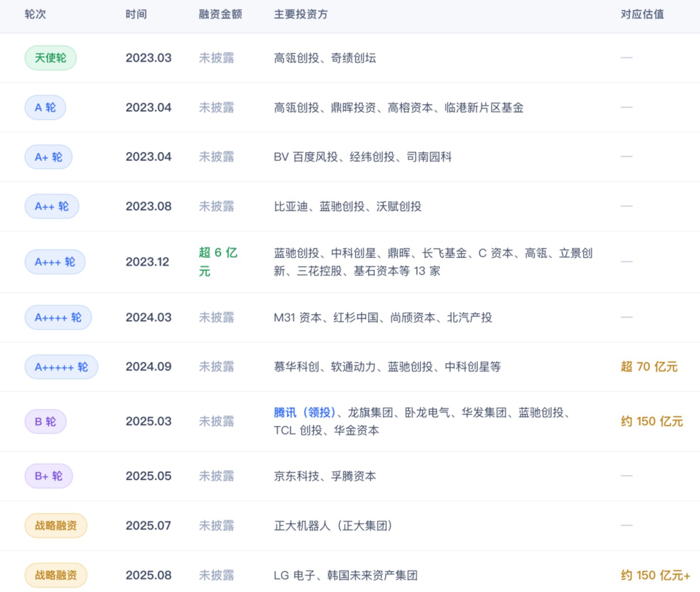Click the date 2025.05
700x592 pixels.
pos(148,476)
